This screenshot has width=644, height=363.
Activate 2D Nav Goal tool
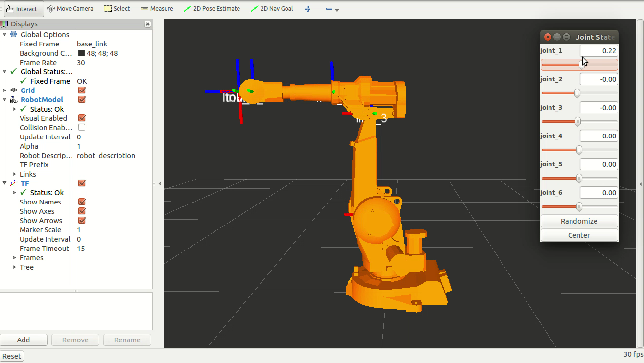coord(272,9)
